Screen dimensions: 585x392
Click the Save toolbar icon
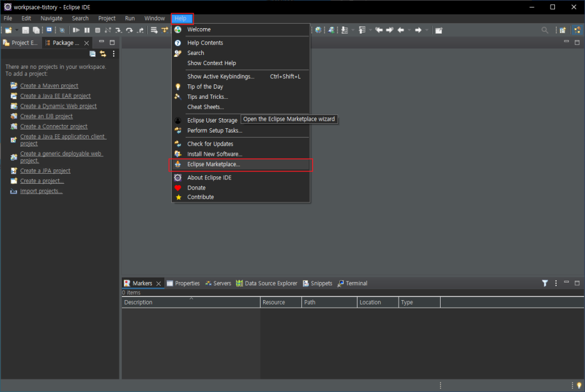coord(26,30)
